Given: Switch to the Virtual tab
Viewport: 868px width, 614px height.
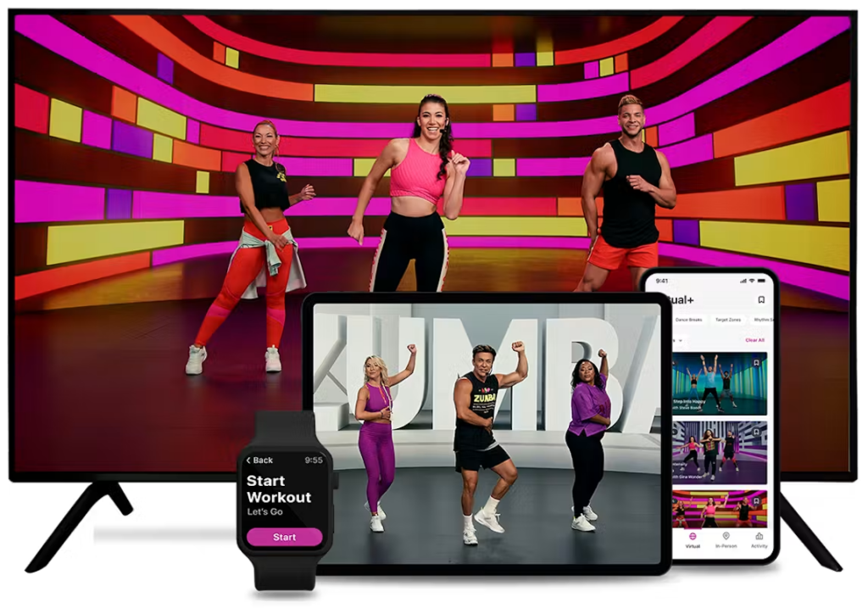Looking at the screenshot, I should [693, 540].
